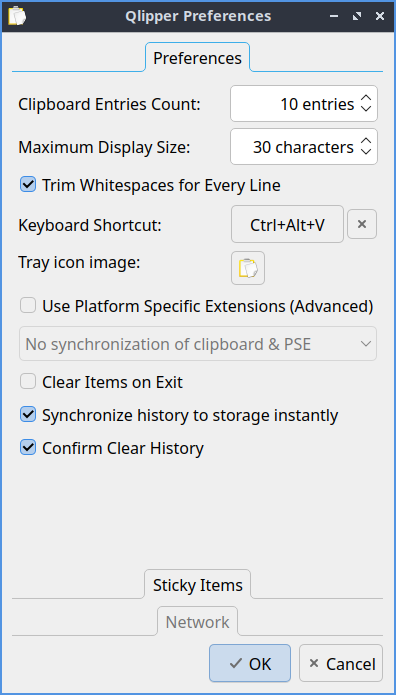The height and width of the screenshot is (695, 396).
Task: Uncheck Confirm Clear History
Action: pos(28,448)
